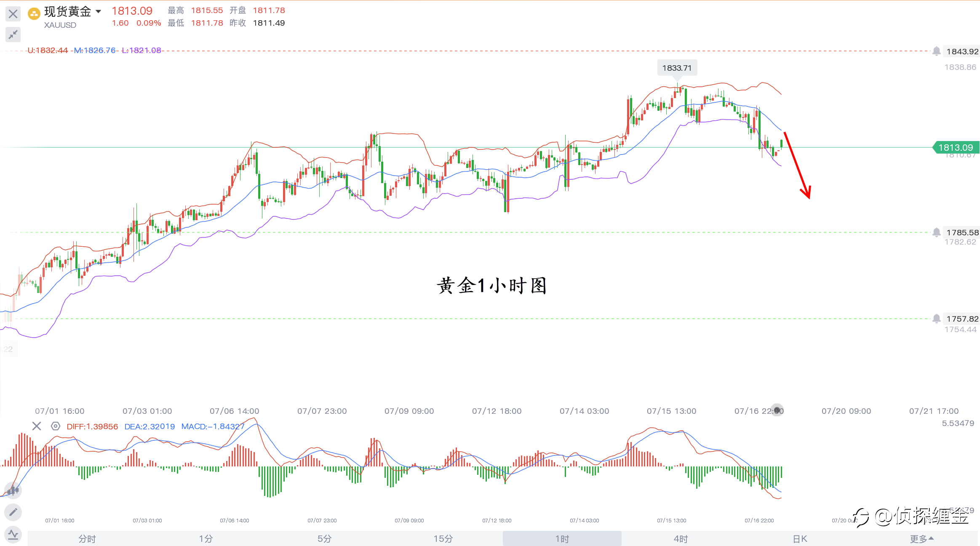Toggle the price alert bell at 1843.92

(936, 51)
